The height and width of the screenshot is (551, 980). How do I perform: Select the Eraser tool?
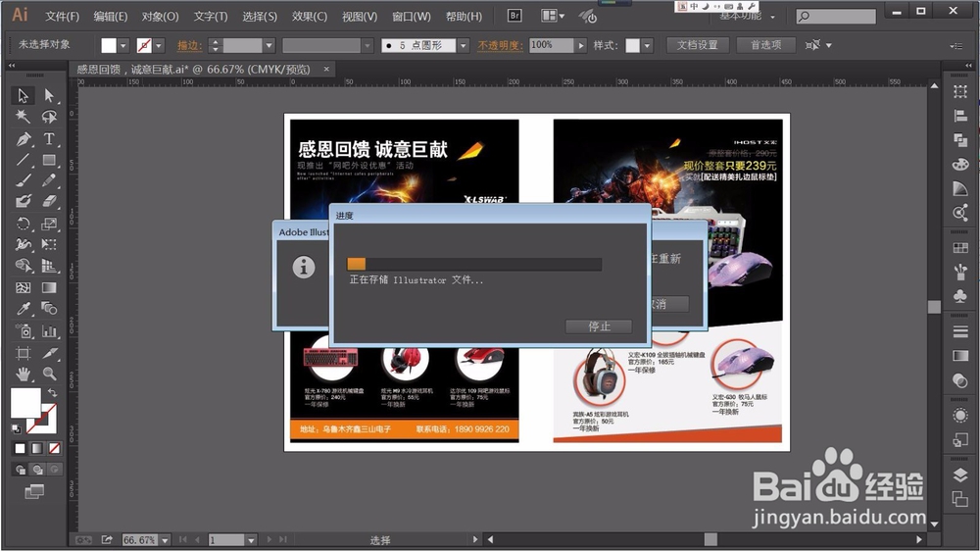tap(49, 201)
